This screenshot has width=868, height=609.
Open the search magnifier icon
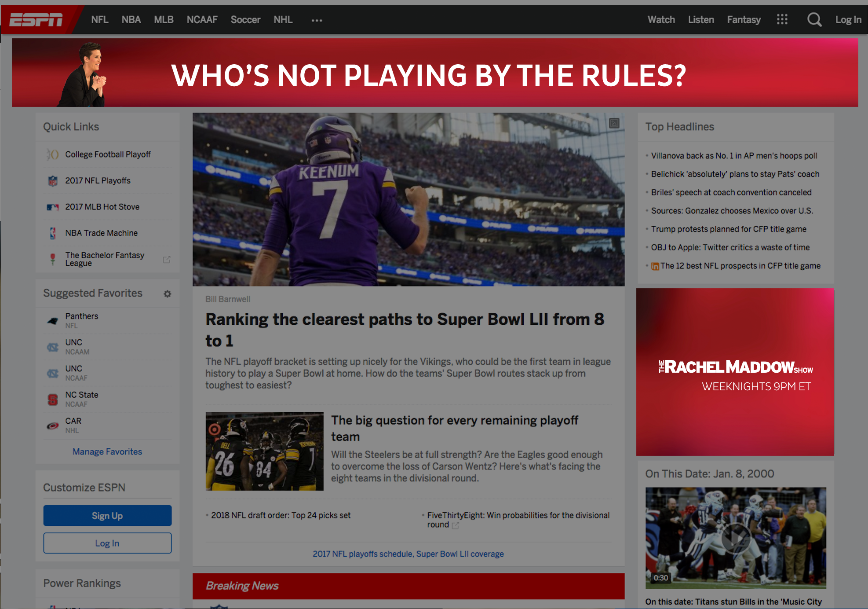coord(814,20)
